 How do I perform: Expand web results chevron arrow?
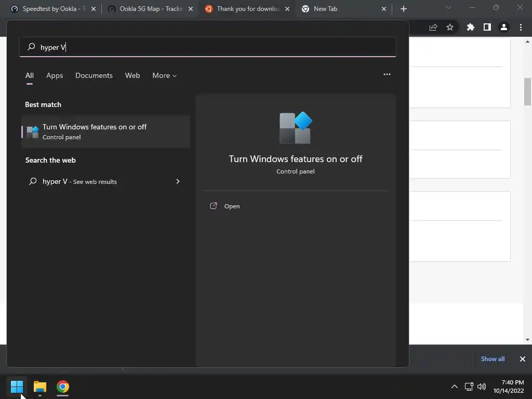pos(178,181)
